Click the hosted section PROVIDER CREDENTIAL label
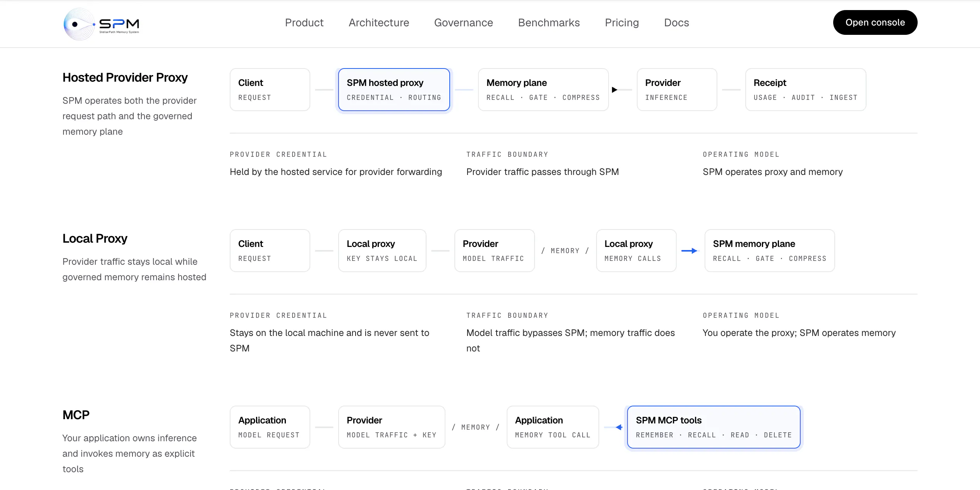 coord(279,154)
